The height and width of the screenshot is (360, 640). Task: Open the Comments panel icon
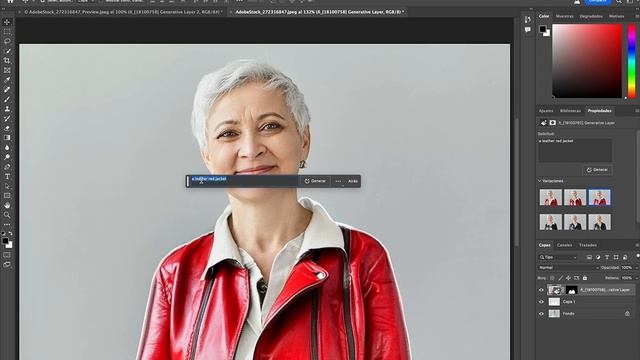(x=528, y=30)
